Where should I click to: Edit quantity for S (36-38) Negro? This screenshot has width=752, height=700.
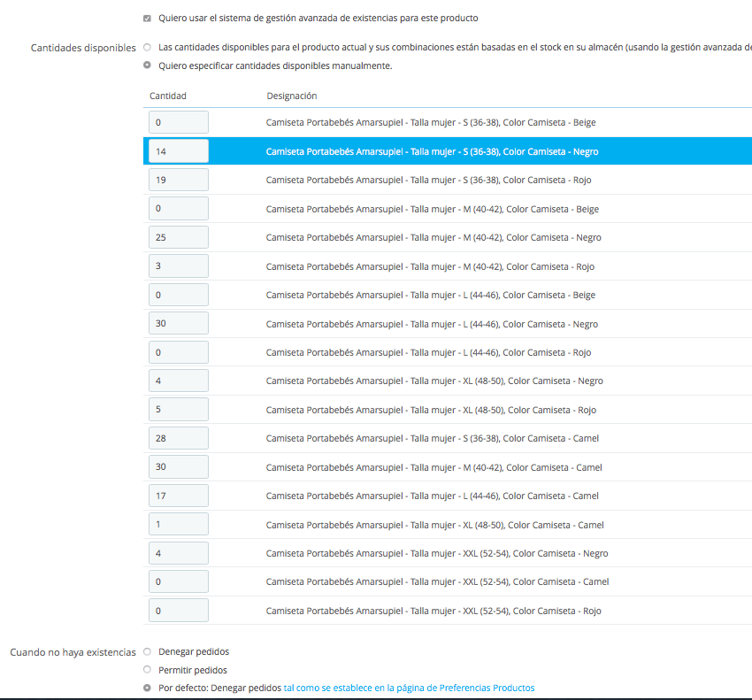click(x=179, y=151)
